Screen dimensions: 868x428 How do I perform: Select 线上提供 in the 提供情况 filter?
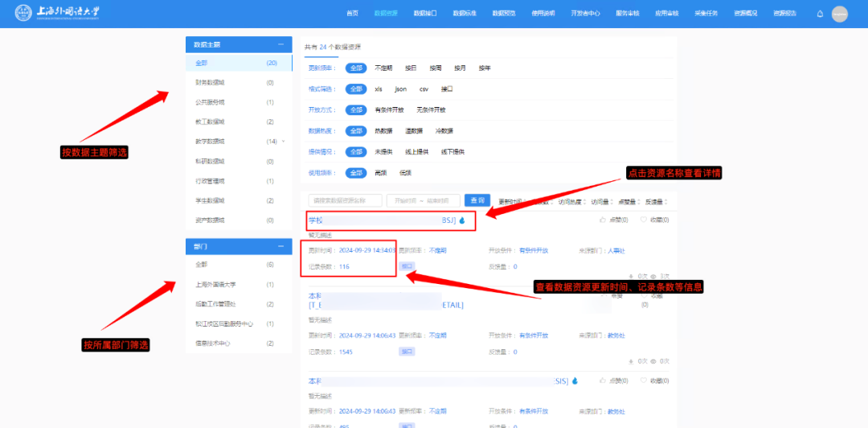[419, 151]
